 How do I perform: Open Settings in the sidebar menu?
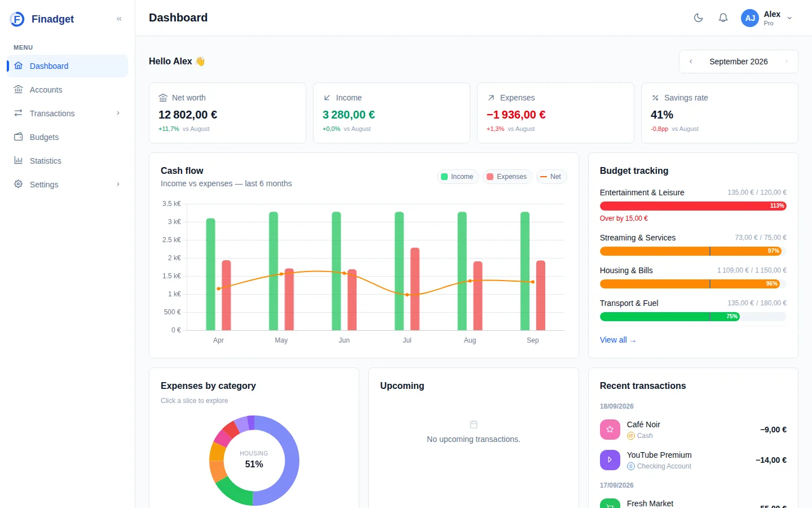point(68,185)
